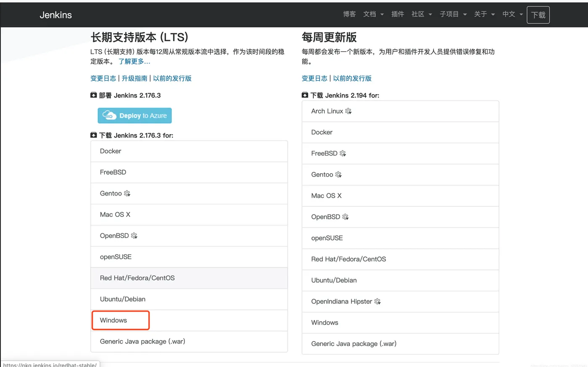Choose Generic Java package (.war) in LTS list
Screen dimensions: 588x367
pyautogui.click(x=189, y=341)
